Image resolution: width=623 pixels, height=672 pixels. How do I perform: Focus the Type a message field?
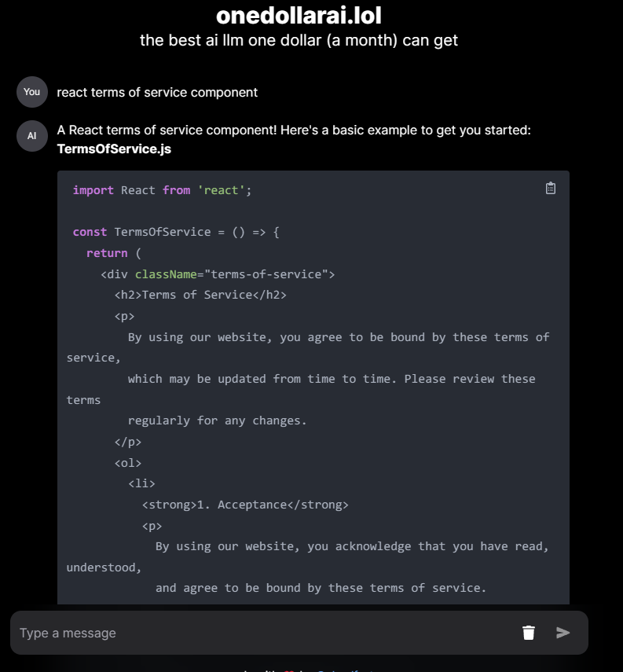point(266,633)
